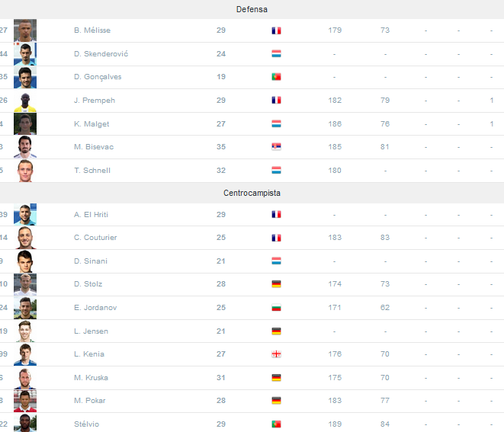
Task: Open C. Couturier's player photo
Action: (25, 238)
